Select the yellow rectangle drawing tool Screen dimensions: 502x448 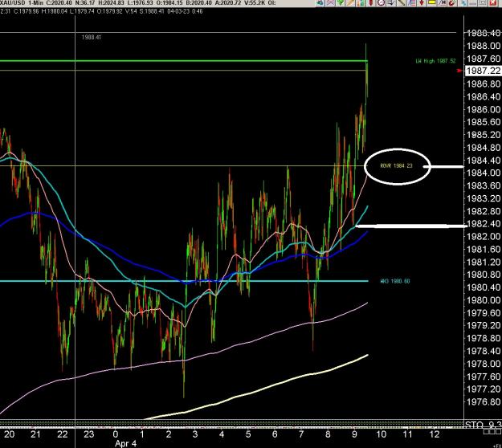(431, 2)
